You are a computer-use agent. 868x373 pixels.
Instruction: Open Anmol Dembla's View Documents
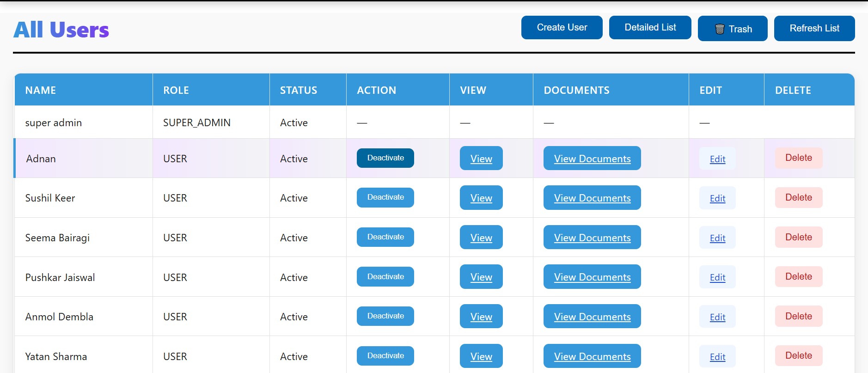pos(592,316)
